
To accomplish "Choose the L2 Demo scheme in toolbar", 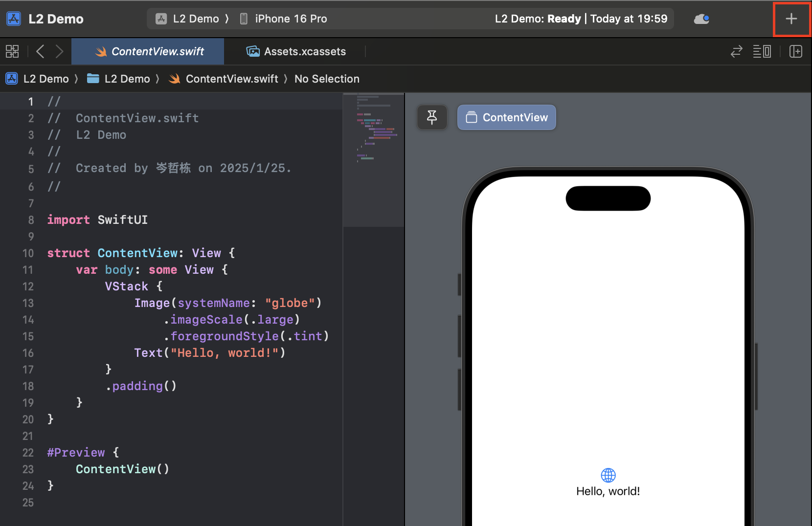I will pyautogui.click(x=187, y=19).
